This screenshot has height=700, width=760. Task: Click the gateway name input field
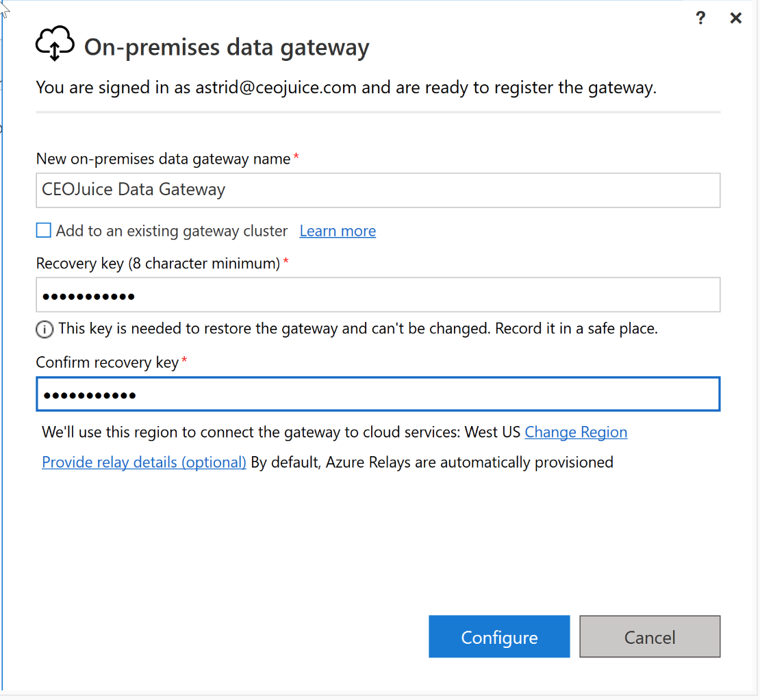point(378,190)
